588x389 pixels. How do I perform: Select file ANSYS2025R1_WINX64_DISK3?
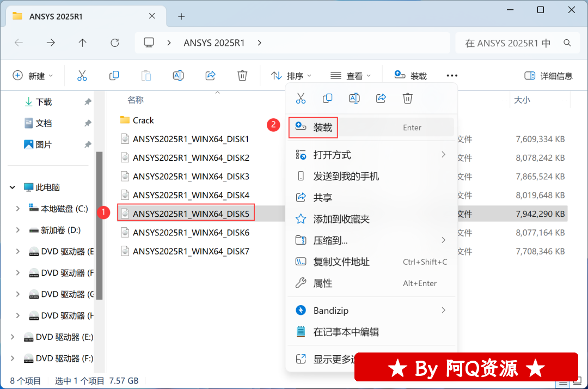185,177
